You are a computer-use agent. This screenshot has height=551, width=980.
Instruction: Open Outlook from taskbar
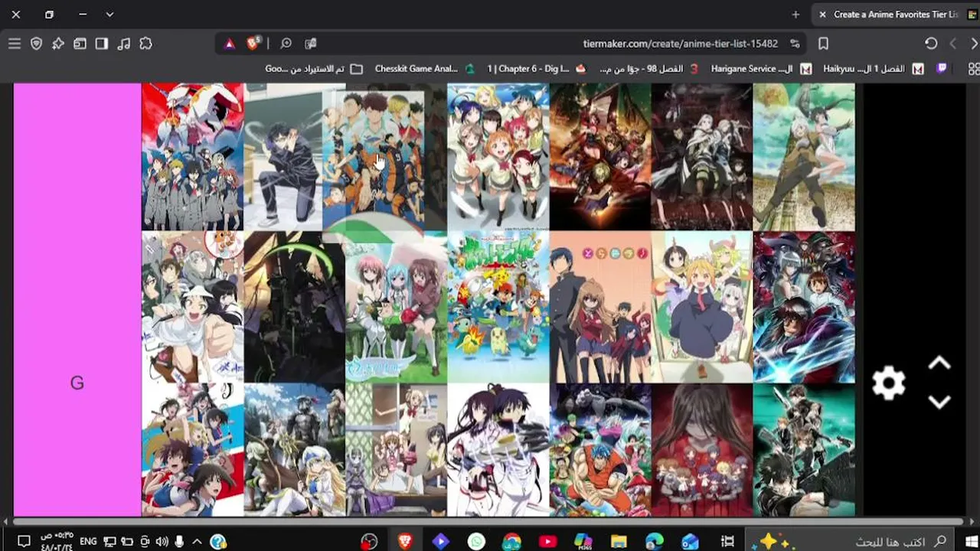(690, 542)
